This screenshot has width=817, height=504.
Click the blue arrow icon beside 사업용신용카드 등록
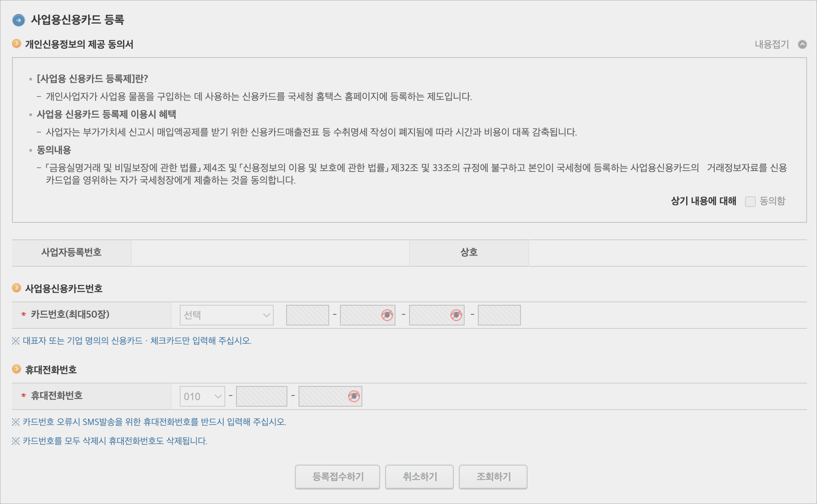coord(19,20)
